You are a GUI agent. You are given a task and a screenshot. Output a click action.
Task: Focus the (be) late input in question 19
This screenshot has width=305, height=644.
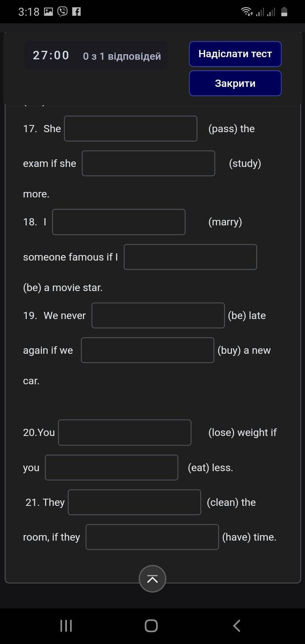158,315
